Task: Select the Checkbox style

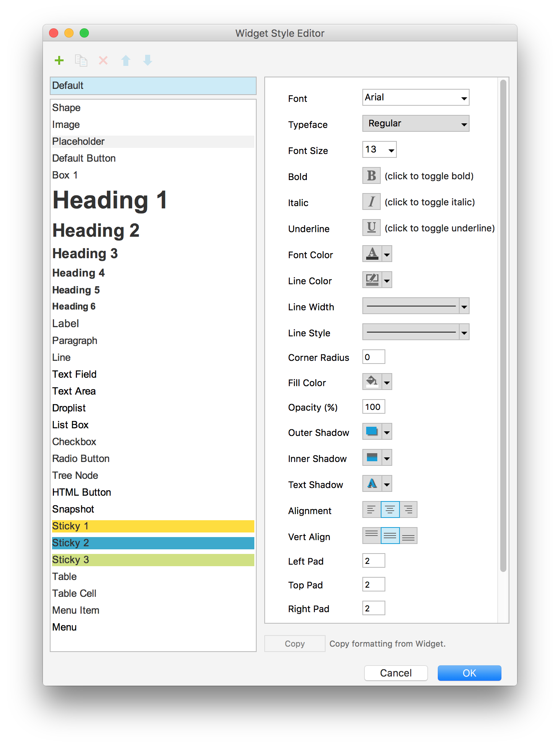Action: pos(153,442)
